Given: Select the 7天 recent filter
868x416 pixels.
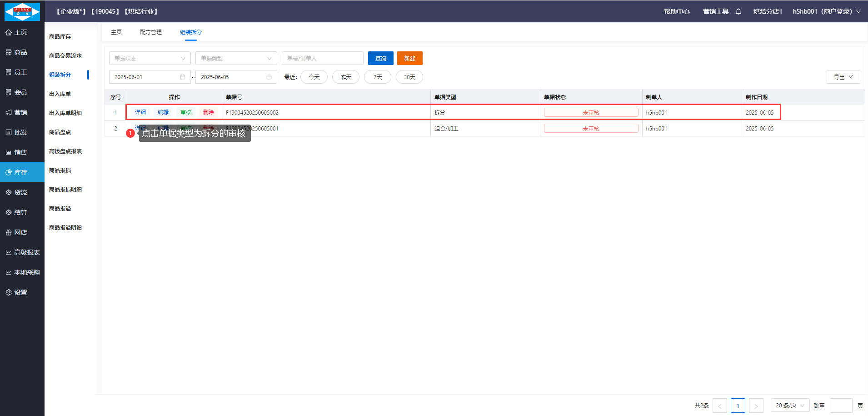Looking at the screenshot, I should pyautogui.click(x=377, y=77).
